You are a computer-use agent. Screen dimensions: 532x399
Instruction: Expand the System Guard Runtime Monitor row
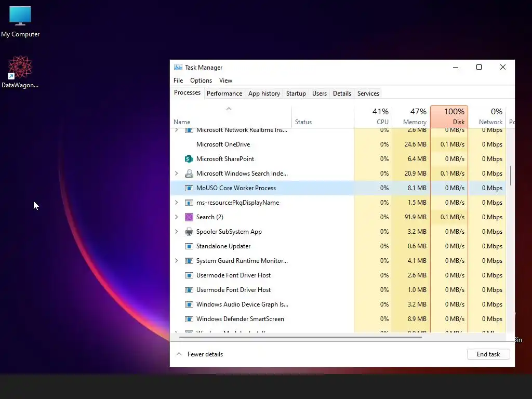coord(176,261)
